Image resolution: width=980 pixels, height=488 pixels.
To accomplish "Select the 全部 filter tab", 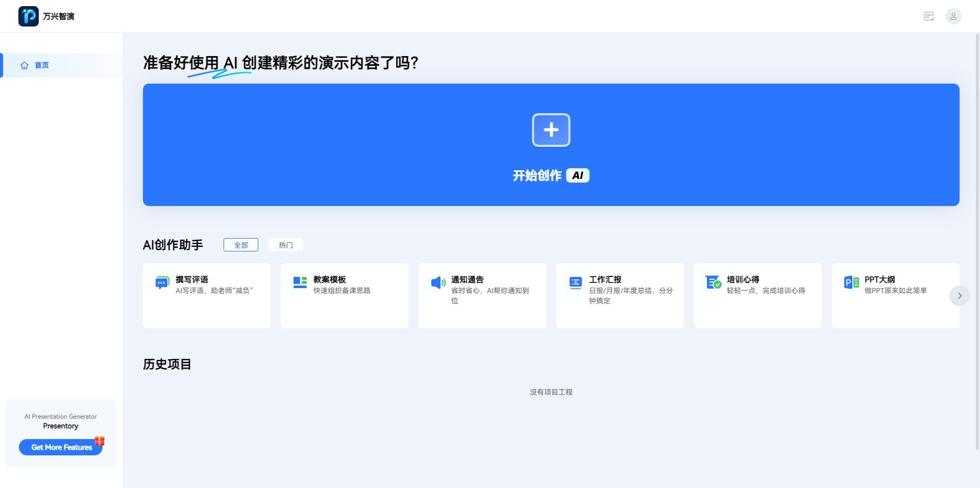I will tap(241, 245).
